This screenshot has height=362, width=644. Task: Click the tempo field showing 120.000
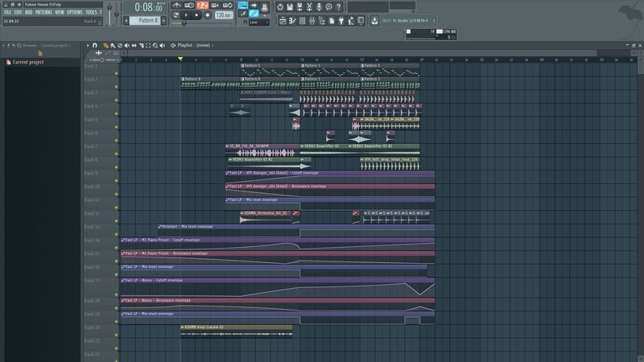coord(224,15)
